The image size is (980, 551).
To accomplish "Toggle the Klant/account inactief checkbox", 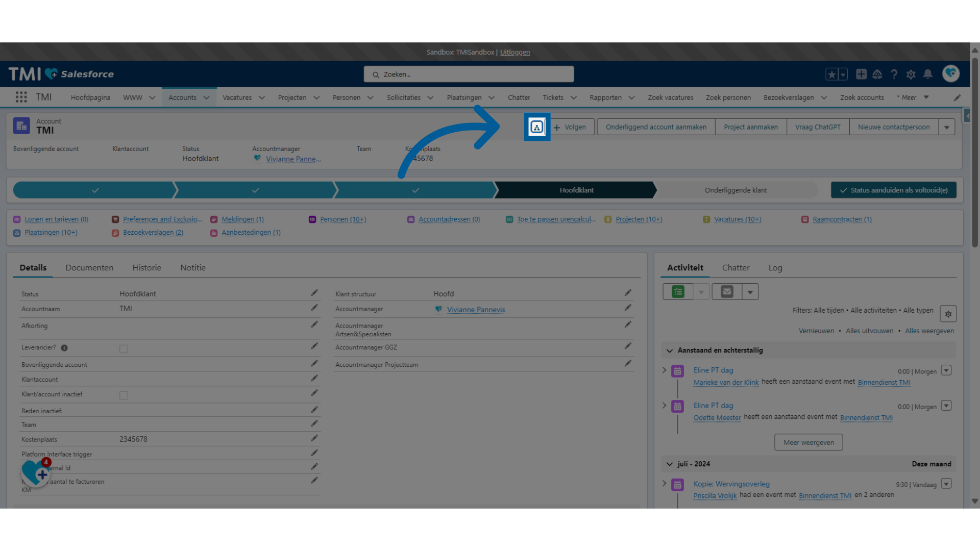I will pos(124,395).
